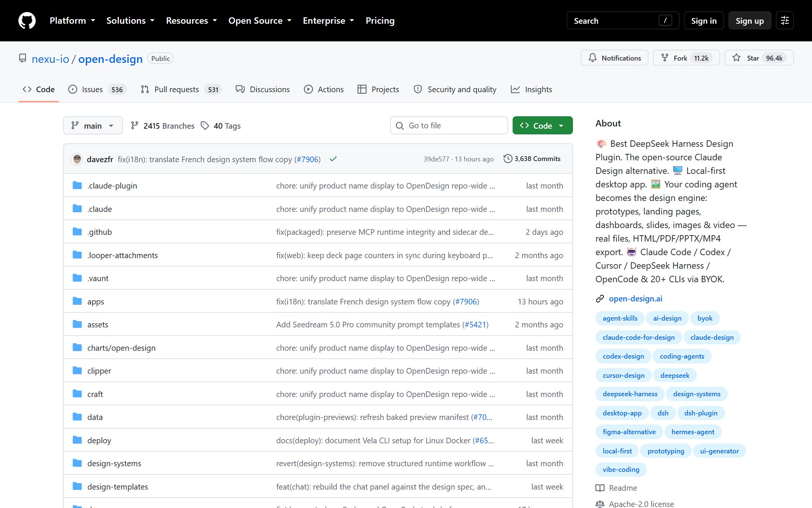Image resolution: width=812 pixels, height=508 pixels.
Task: Click the davezfr author name
Action: [100, 159]
